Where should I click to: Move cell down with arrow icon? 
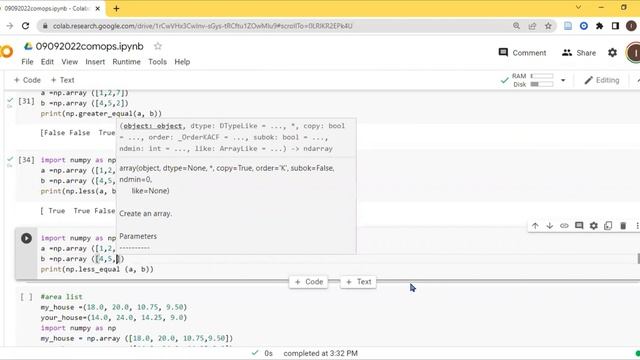[550, 226]
